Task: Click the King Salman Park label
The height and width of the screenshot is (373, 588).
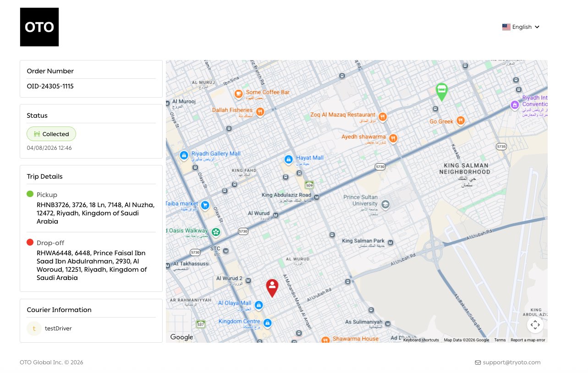Action: (363, 241)
